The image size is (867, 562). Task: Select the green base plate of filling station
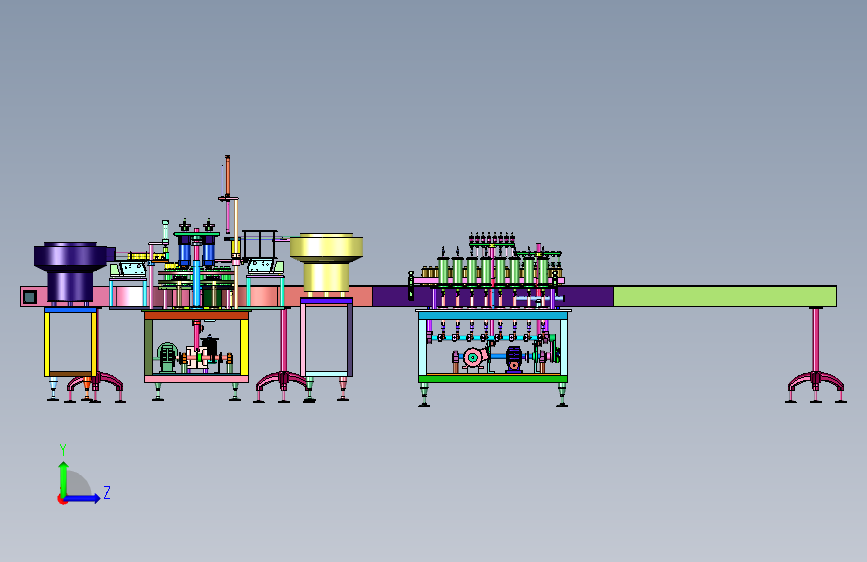(x=493, y=379)
